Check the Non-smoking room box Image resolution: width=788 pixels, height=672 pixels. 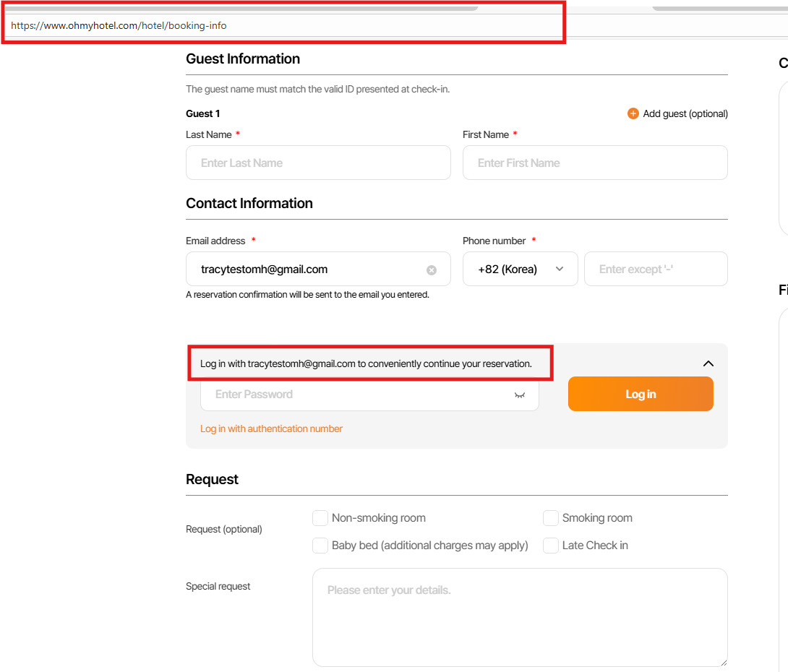(320, 518)
